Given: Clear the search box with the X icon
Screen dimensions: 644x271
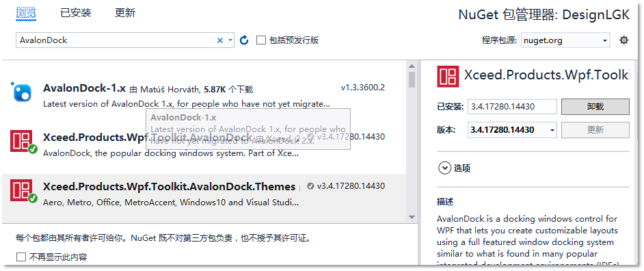Looking at the screenshot, I should point(219,40).
